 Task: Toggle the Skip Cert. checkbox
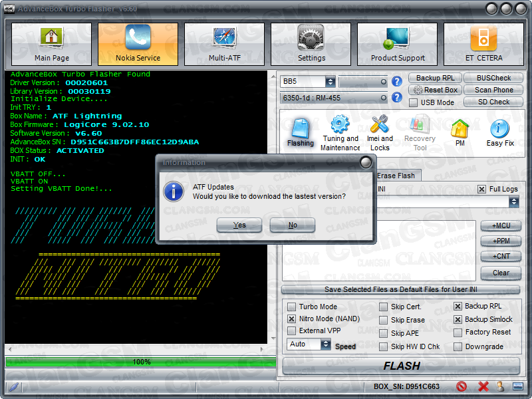click(384, 307)
